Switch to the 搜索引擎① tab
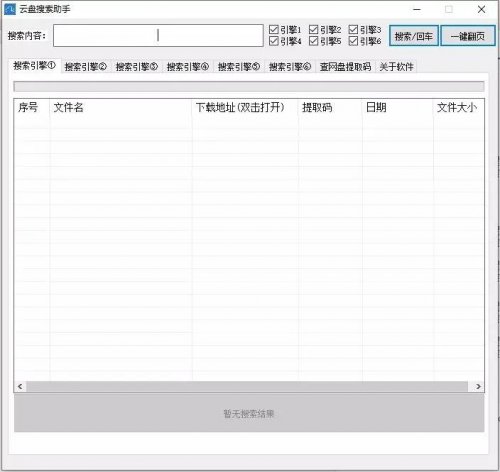The image size is (500, 472). pyautogui.click(x=34, y=66)
